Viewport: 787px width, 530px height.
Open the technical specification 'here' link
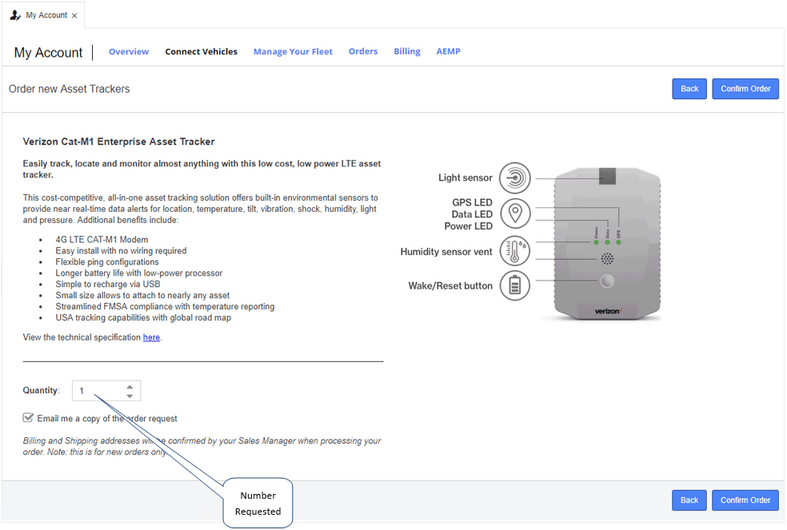coord(151,337)
